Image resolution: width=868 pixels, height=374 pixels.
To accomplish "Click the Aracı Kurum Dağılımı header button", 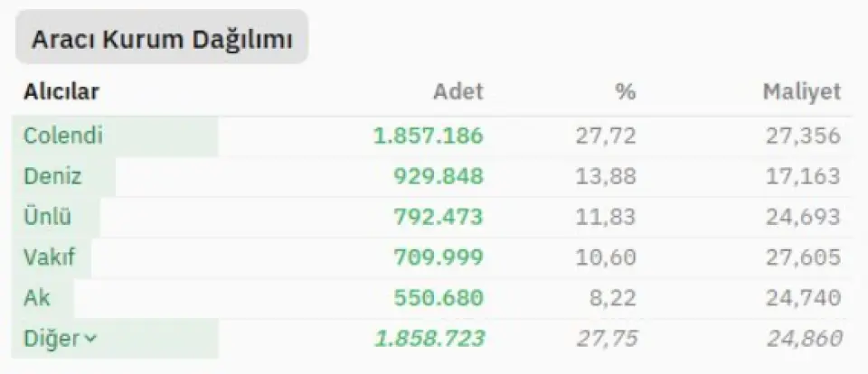I will (162, 41).
